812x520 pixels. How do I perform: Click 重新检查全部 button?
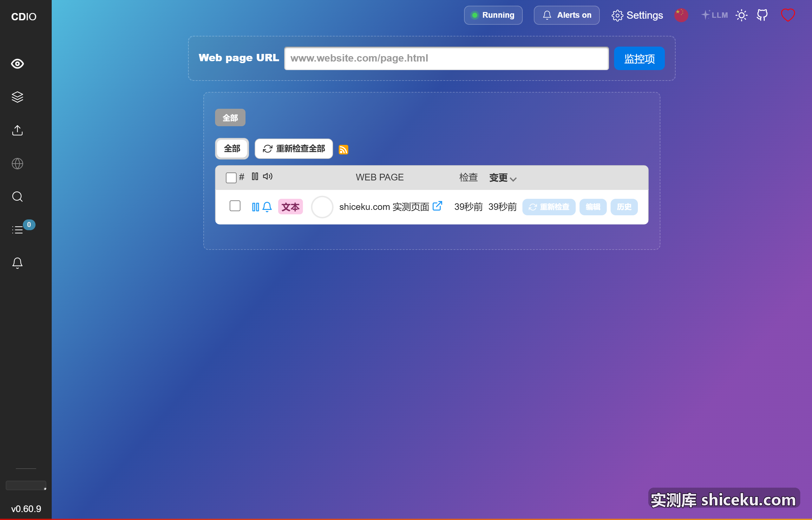[293, 149]
